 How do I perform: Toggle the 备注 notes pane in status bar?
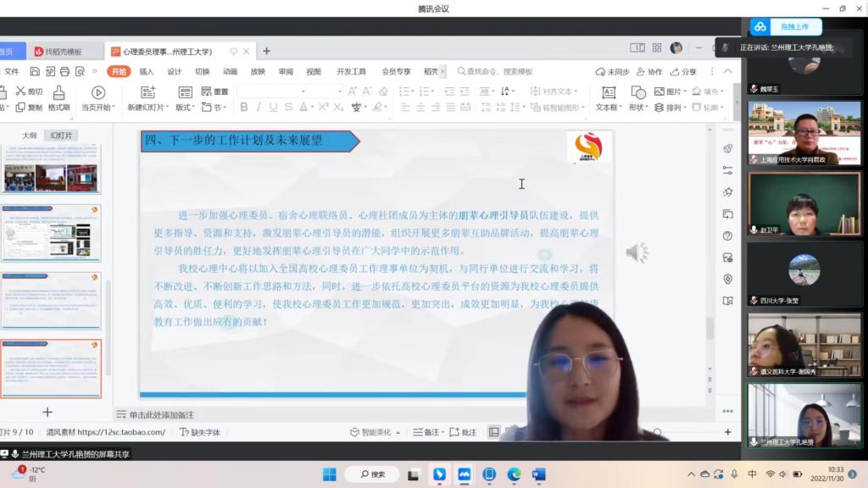point(428,432)
